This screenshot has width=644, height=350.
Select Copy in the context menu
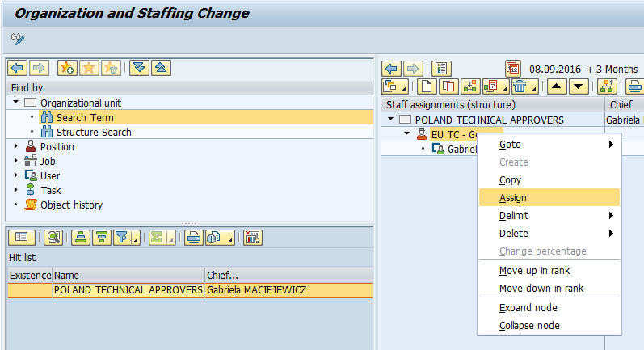pyautogui.click(x=511, y=180)
